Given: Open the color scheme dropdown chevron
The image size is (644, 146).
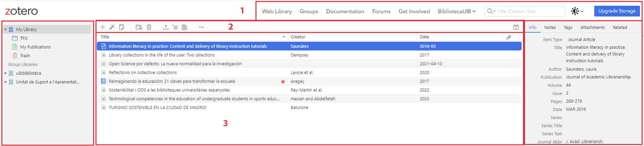Looking at the screenshot, I should [x=582, y=11].
